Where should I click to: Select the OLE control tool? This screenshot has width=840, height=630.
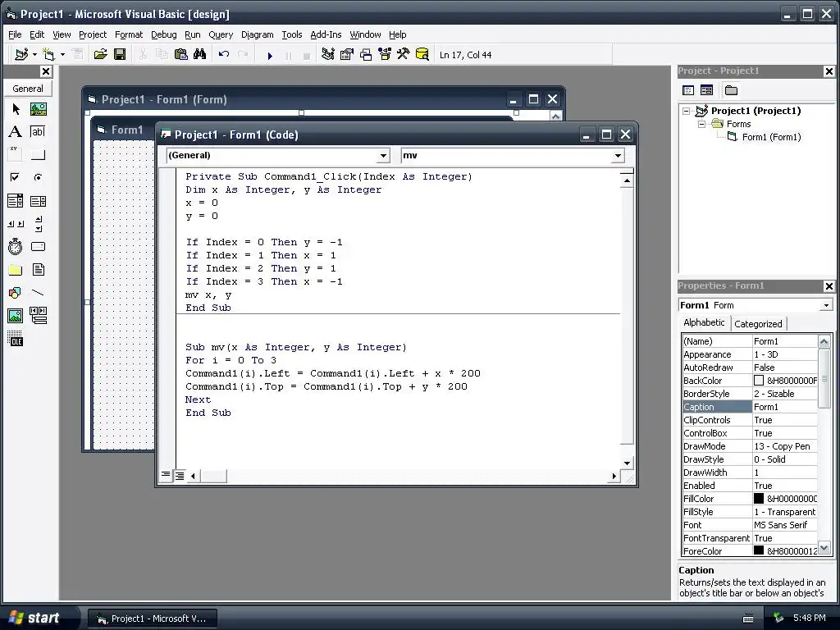(16, 339)
